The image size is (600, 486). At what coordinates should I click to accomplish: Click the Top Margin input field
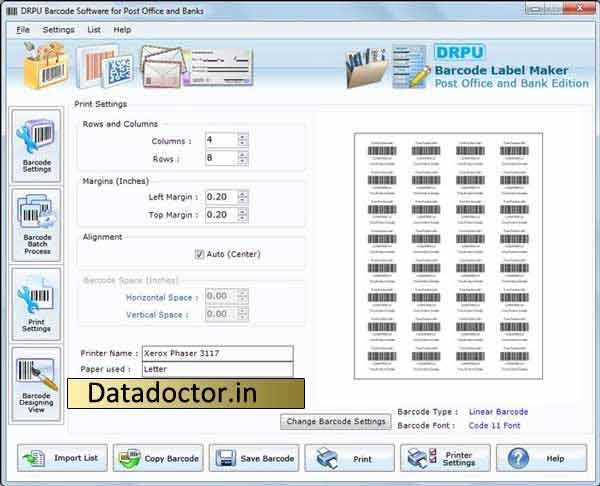pos(222,215)
